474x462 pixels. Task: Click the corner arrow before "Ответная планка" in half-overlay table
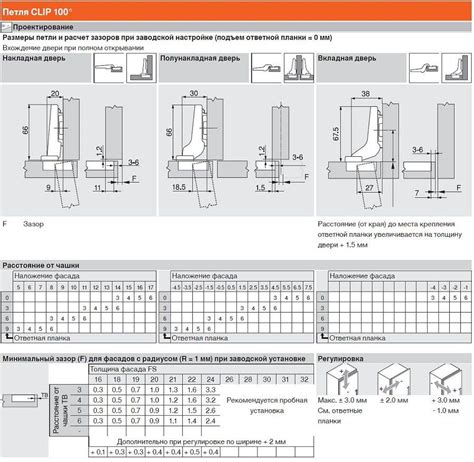point(166,337)
